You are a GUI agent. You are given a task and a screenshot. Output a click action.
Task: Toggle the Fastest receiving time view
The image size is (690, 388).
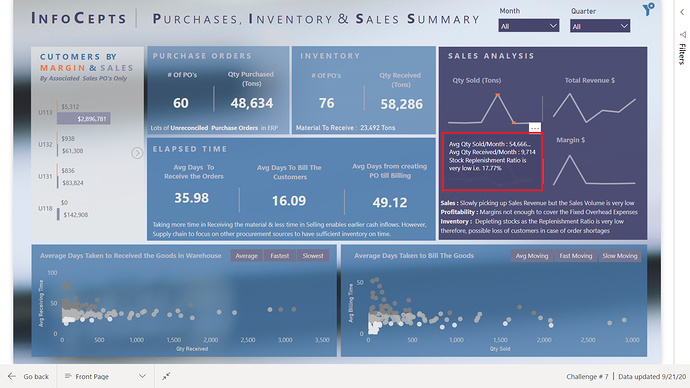click(x=280, y=256)
